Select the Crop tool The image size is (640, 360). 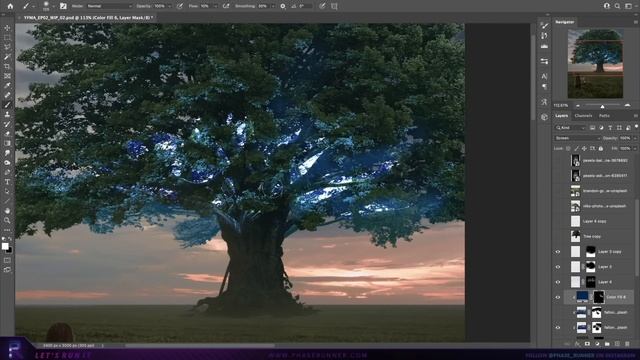point(7,66)
